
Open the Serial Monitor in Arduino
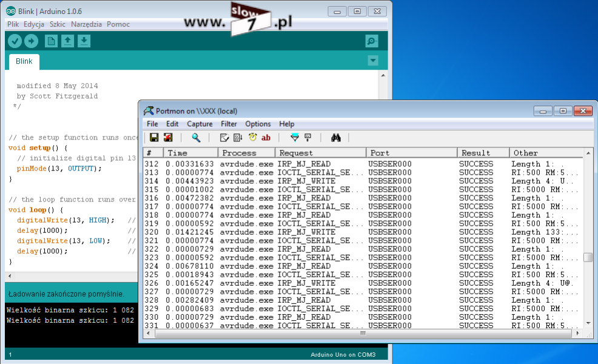[371, 41]
